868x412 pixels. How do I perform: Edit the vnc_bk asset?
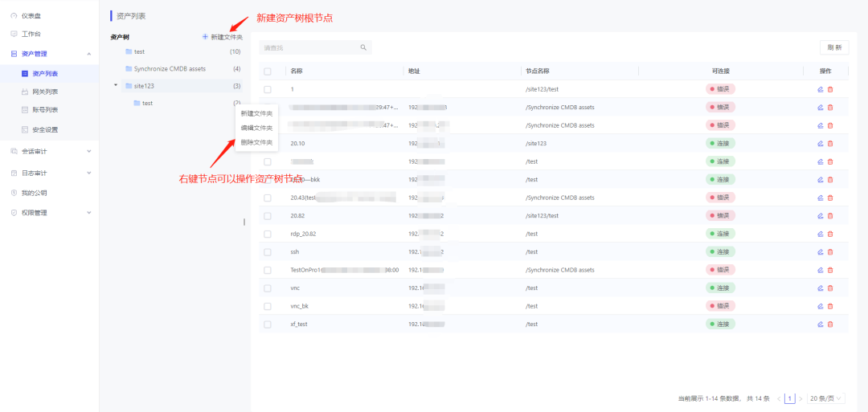point(821,306)
